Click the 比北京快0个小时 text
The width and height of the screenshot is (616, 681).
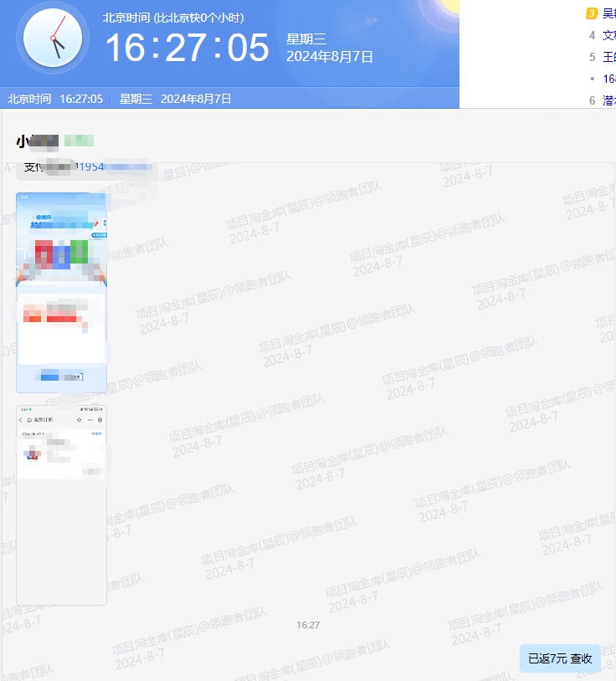pyautogui.click(x=199, y=18)
